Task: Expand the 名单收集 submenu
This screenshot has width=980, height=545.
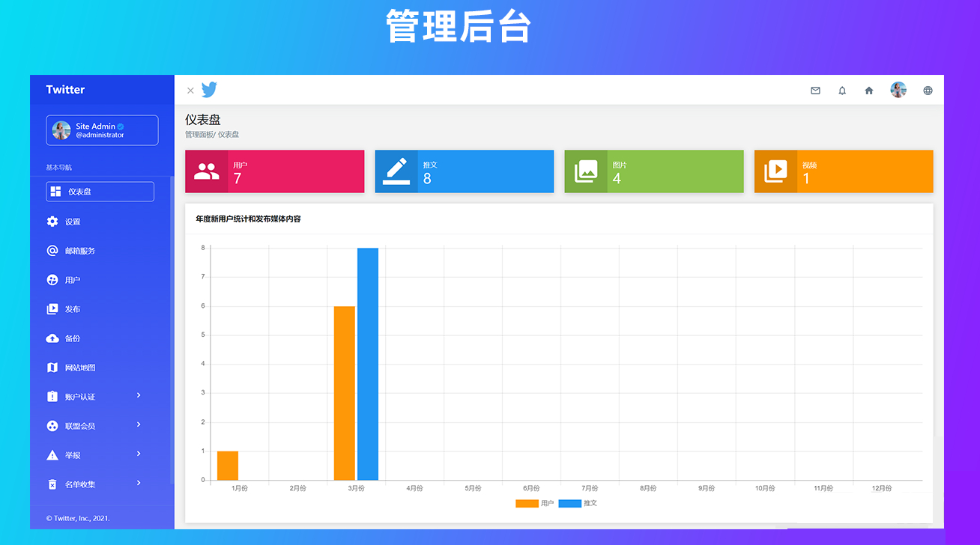Action: pos(139,483)
